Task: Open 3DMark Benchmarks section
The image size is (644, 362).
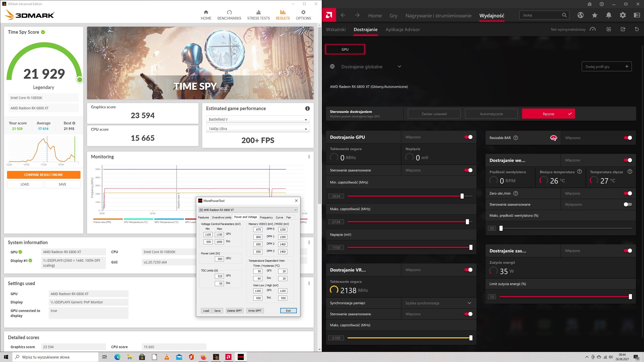Action: (x=229, y=15)
